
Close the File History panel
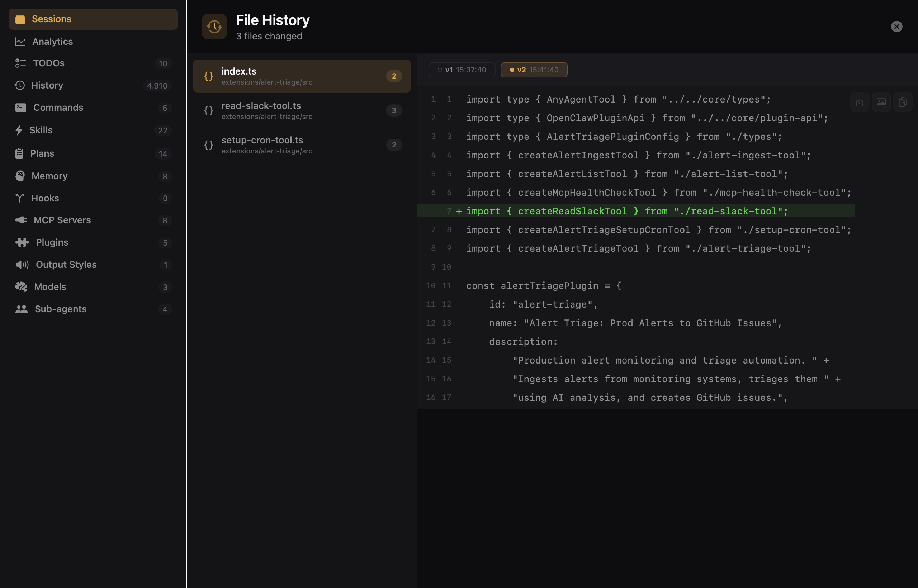coord(897,26)
